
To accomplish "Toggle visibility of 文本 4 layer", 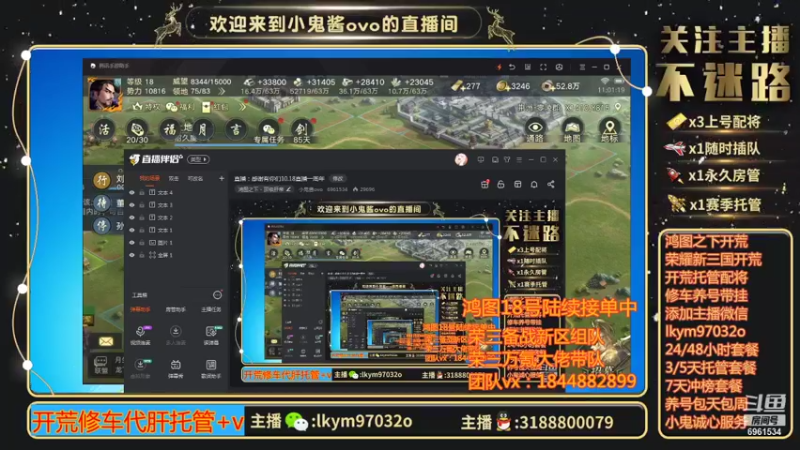I will pos(132,192).
